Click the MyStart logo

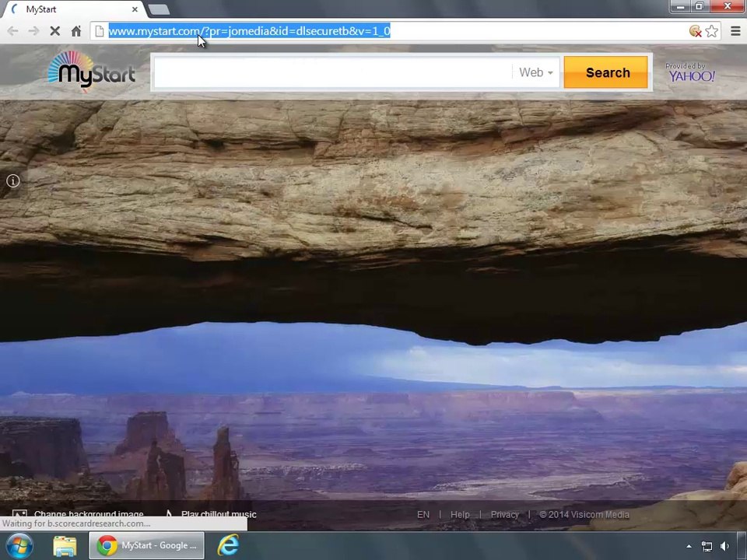[92, 72]
